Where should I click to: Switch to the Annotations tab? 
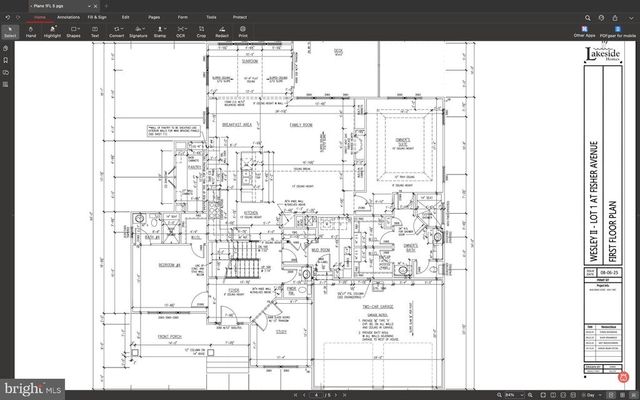[x=69, y=17]
